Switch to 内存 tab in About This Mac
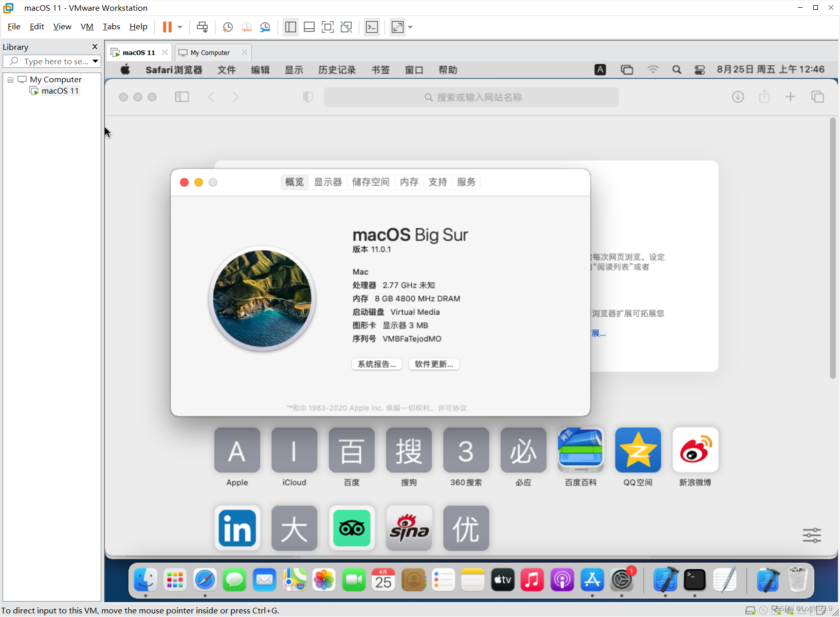 409,182
